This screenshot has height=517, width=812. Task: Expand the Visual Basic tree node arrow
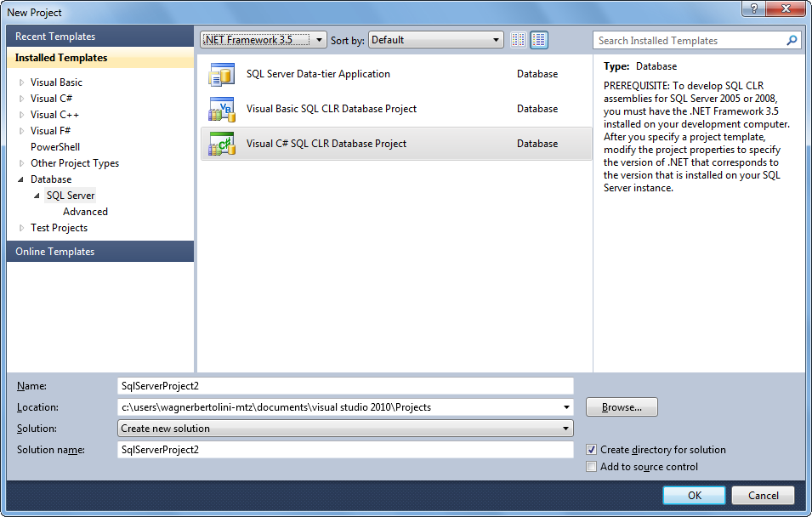click(21, 82)
